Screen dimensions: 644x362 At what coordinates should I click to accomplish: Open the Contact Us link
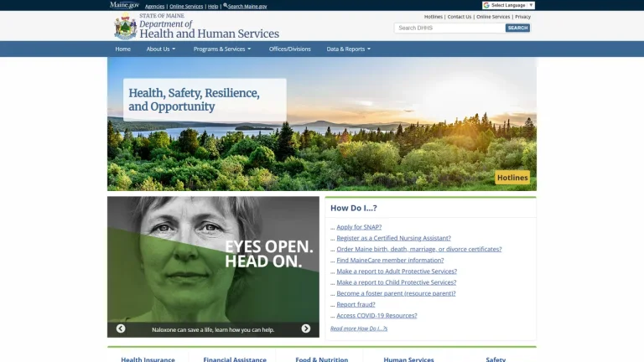pyautogui.click(x=460, y=17)
